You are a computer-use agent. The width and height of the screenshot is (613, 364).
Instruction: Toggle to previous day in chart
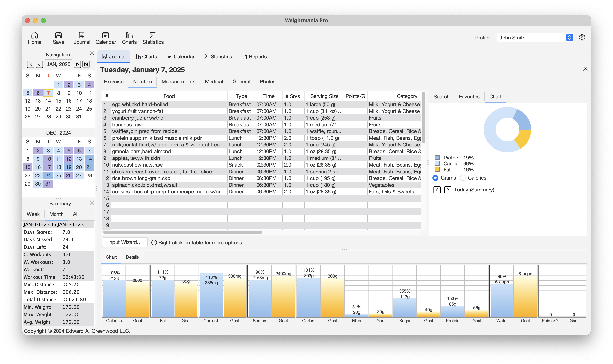pyautogui.click(x=437, y=189)
